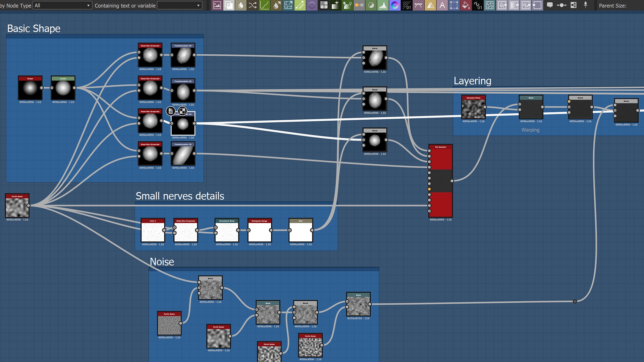
Task: Click the HSL color wheel icon
Action: tap(395, 5)
